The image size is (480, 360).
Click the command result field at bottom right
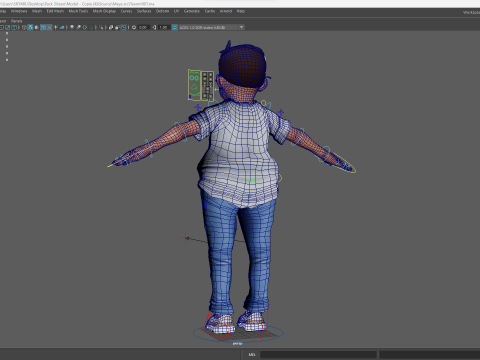coord(430,354)
